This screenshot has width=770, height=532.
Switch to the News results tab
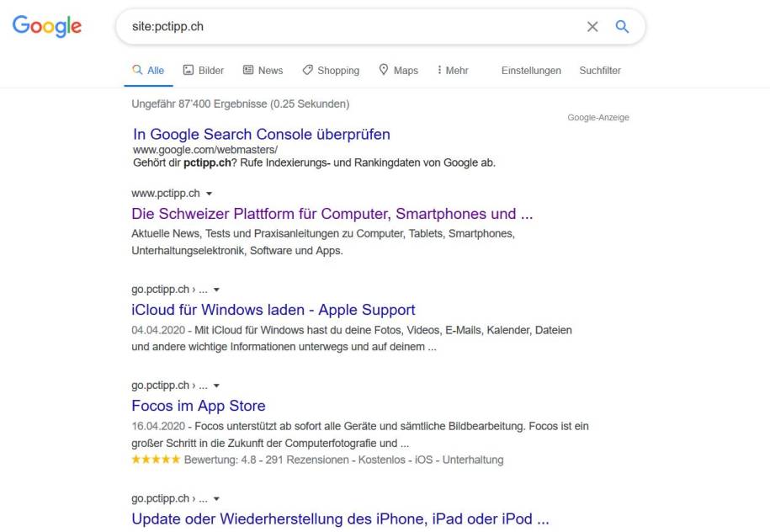(263, 71)
